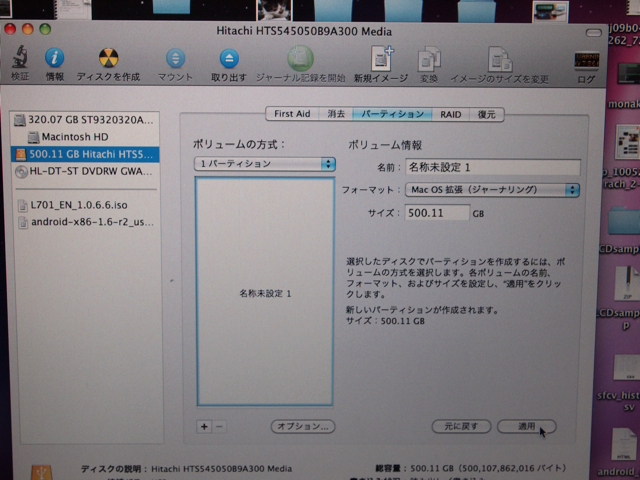Image resolution: width=640 pixels, height=480 pixels.
Task: Open the ログ (Log) icon
Action: pos(587,60)
